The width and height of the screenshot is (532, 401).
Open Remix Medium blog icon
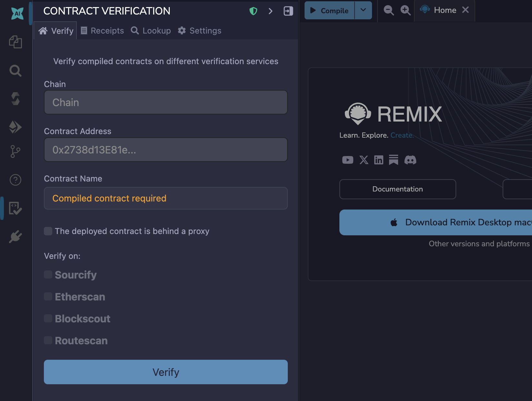click(x=394, y=160)
